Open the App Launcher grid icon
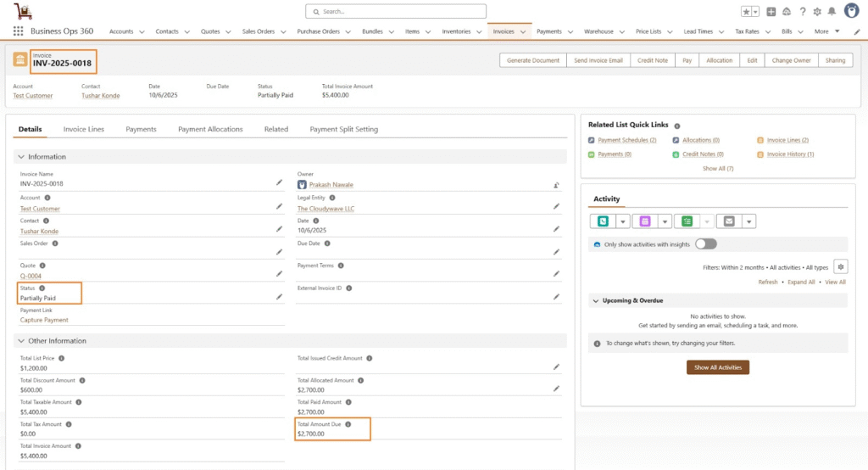 [x=18, y=31]
